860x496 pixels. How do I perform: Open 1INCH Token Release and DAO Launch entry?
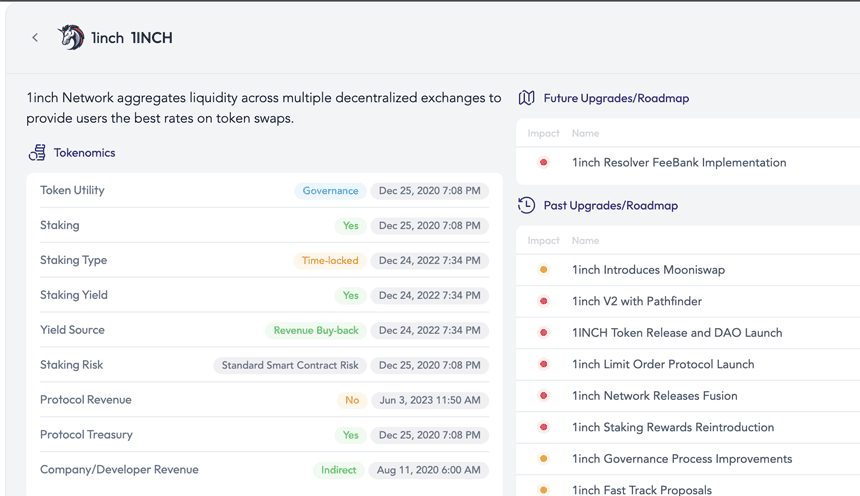(x=677, y=332)
